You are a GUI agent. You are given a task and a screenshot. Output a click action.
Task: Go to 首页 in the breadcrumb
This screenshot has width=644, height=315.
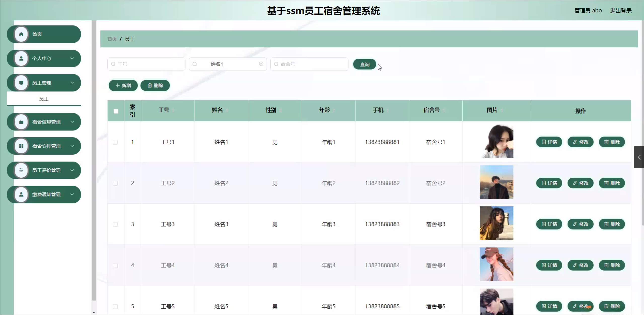click(112, 39)
